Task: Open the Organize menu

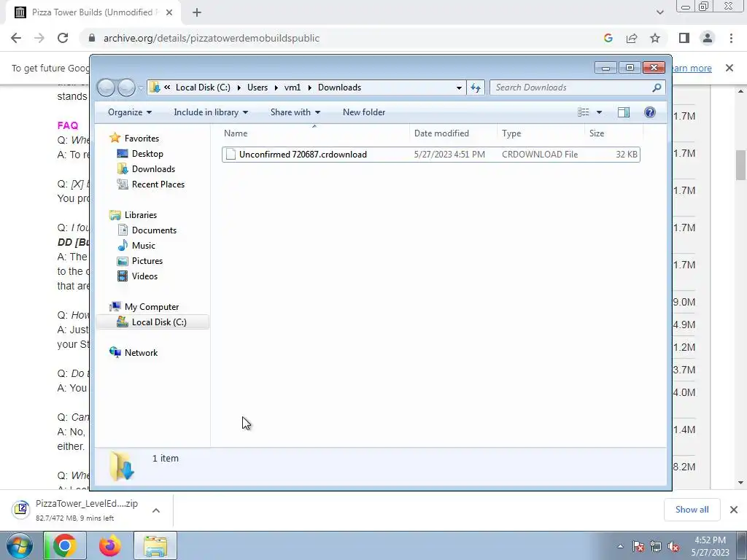Action: point(130,112)
